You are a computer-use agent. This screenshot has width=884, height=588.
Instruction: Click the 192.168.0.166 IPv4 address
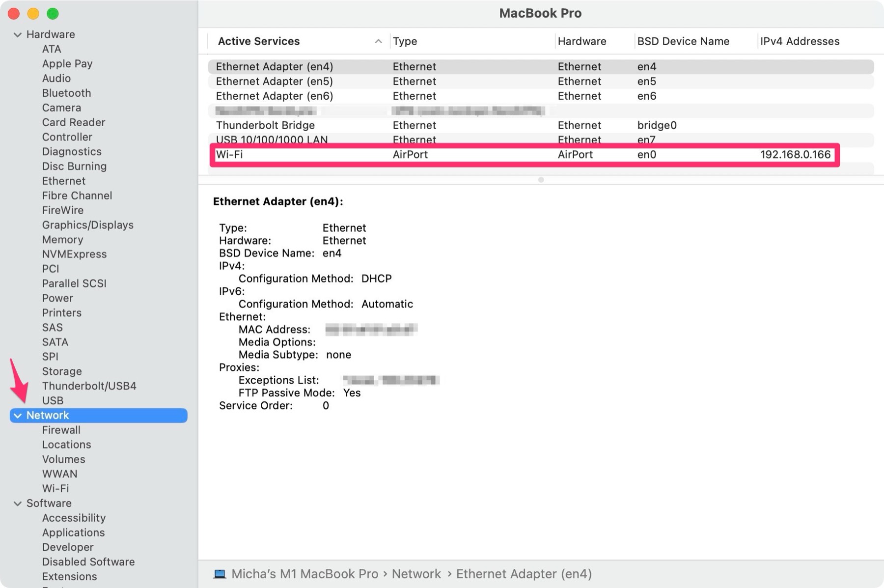pos(795,155)
